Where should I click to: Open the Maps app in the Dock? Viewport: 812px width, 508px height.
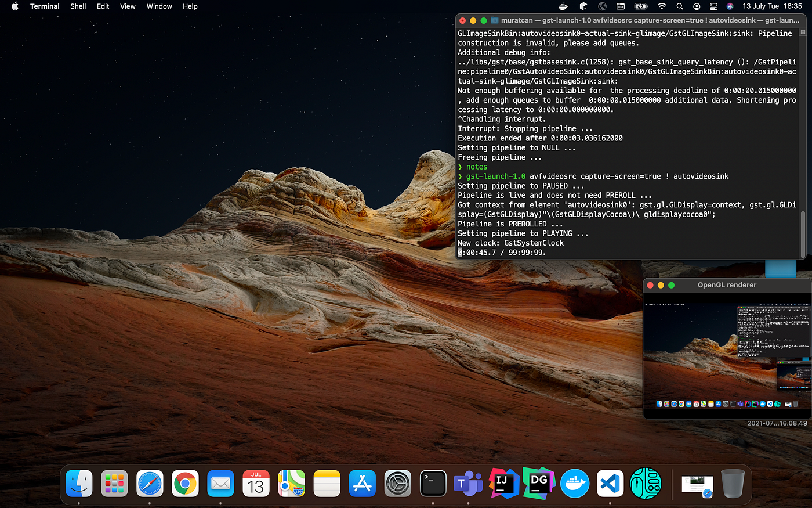click(291, 483)
